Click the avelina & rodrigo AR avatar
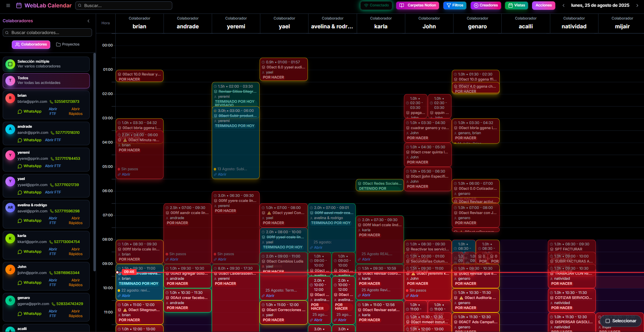Image resolution: width=644 pixels, height=332 pixels. [10, 208]
